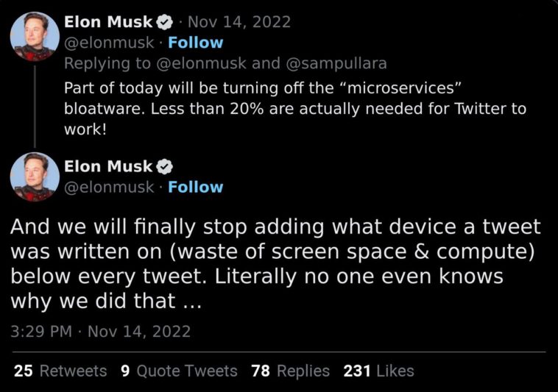Click the "Elon Musk" display name on the parent tweet
This screenshot has width=558, height=392.
[x=108, y=21]
